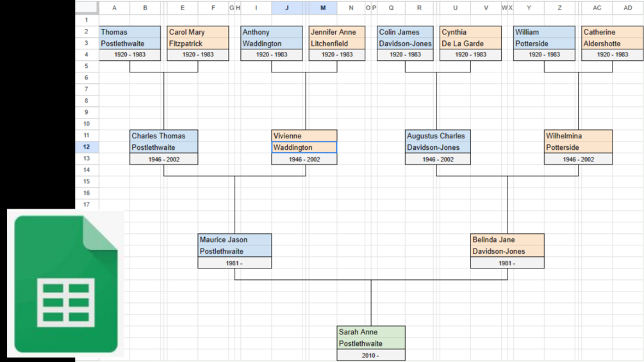Select row 8 header

(87, 101)
